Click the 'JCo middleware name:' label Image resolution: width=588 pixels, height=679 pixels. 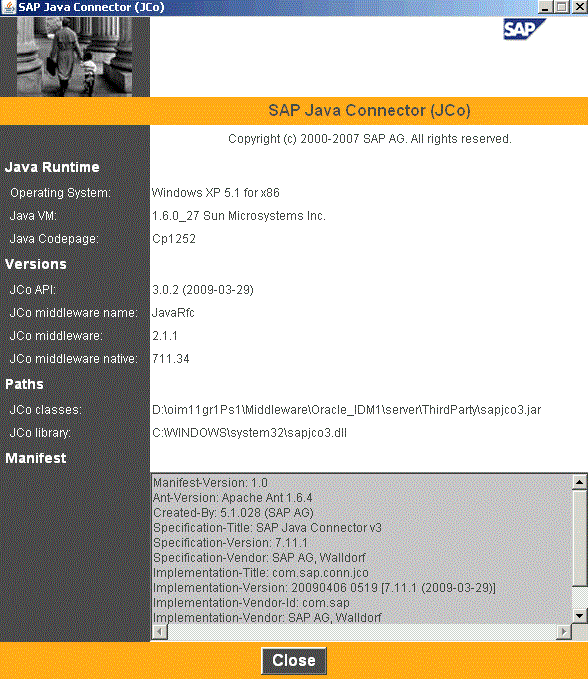coord(73,313)
